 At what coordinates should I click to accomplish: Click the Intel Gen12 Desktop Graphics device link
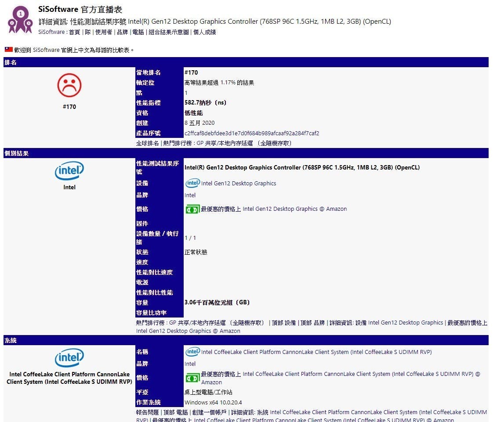tap(239, 184)
